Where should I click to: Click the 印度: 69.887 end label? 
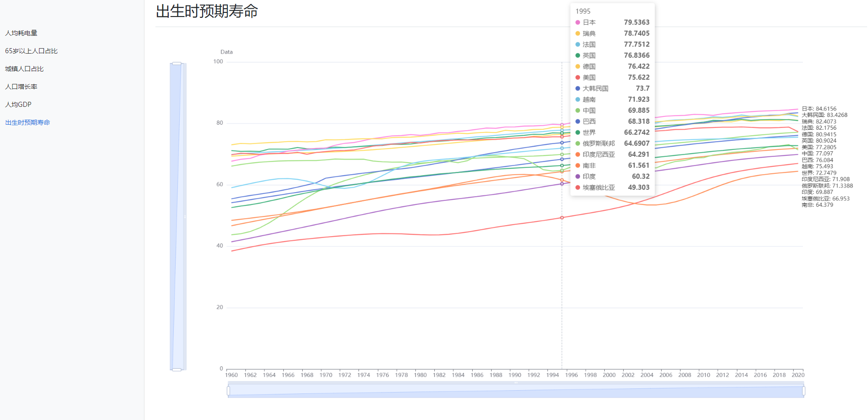click(818, 192)
